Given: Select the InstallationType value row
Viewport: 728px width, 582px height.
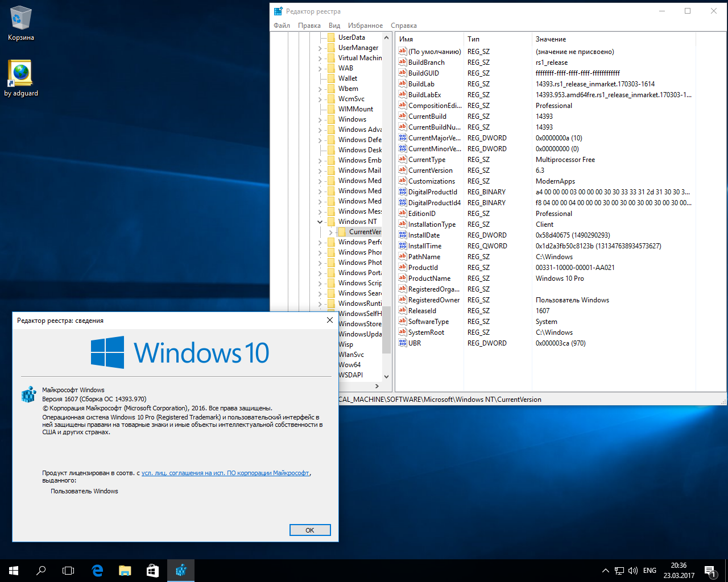Looking at the screenshot, I should 545,224.
